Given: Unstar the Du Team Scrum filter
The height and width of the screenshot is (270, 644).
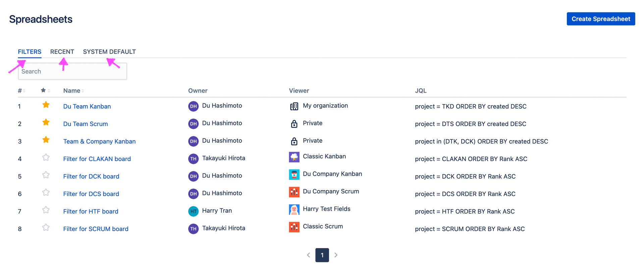Looking at the screenshot, I should [x=46, y=122].
